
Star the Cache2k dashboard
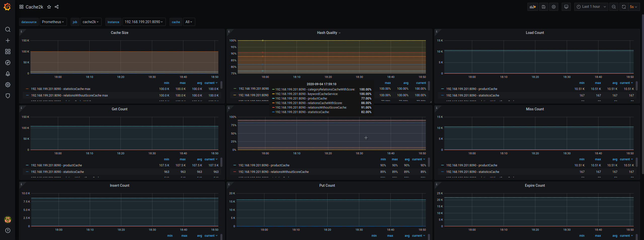point(49,7)
